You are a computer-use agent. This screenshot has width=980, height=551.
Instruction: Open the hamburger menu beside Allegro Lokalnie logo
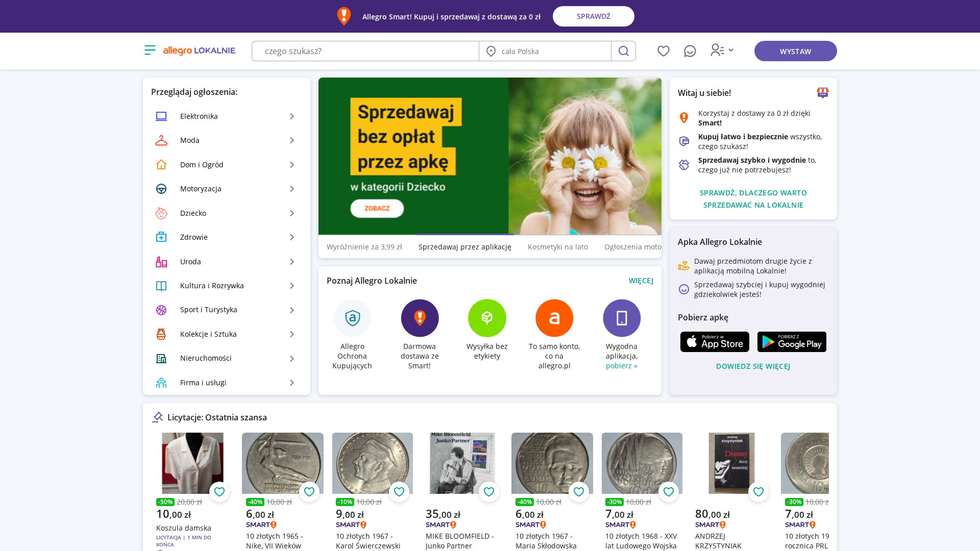[x=150, y=50]
